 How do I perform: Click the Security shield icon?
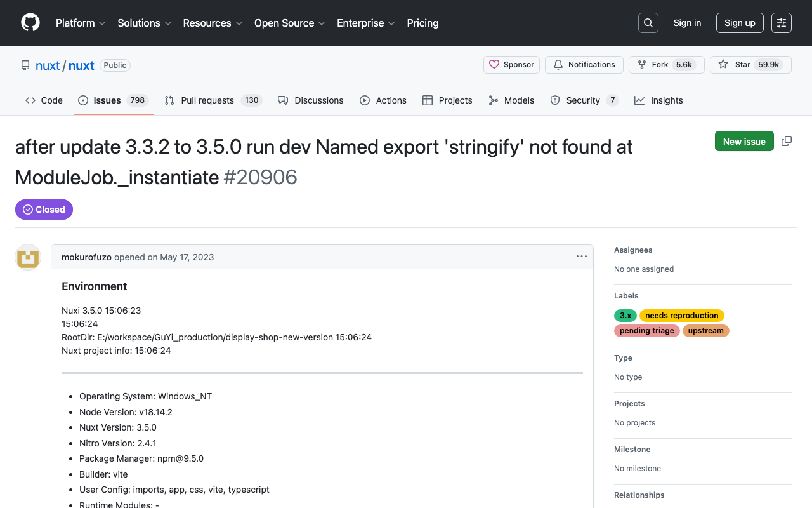click(555, 100)
